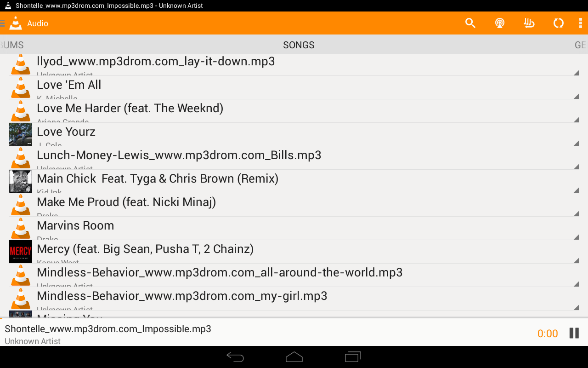Open Android recent apps button

click(x=353, y=357)
